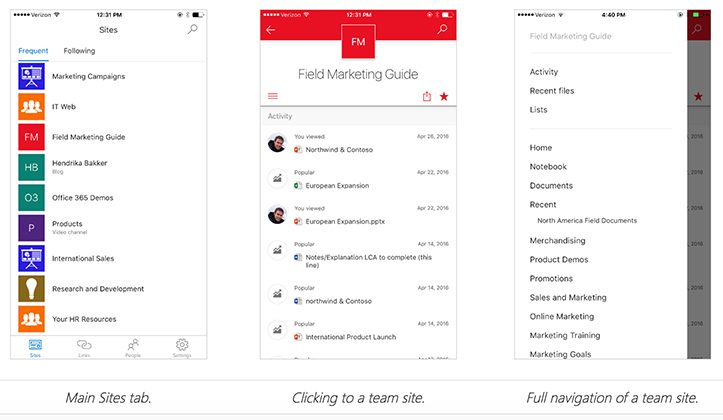The height and width of the screenshot is (420, 723).
Task: Open Hendrika Bakker blog entry
Action: [x=79, y=167]
